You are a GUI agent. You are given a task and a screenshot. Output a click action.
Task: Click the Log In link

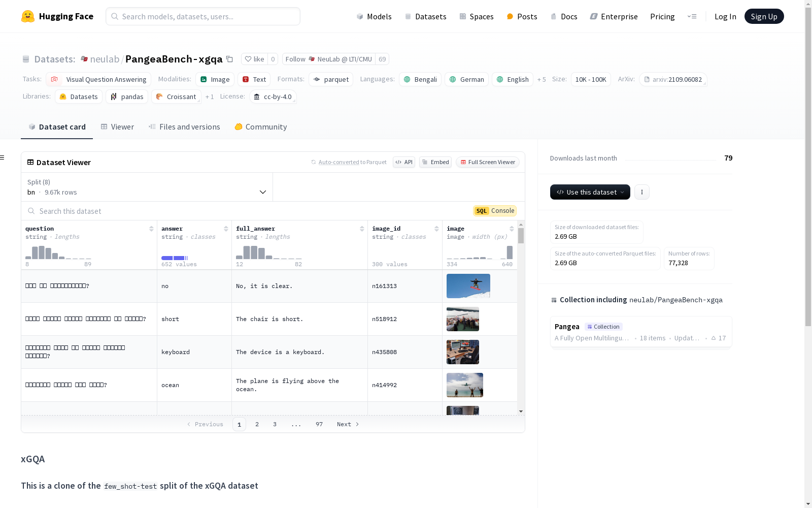725,16
